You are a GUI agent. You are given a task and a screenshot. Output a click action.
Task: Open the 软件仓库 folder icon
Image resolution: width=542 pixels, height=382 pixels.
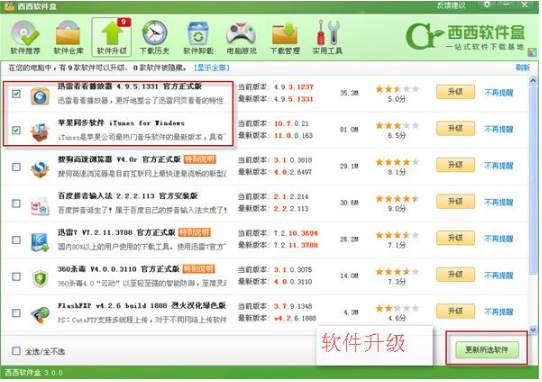tap(68, 38)
